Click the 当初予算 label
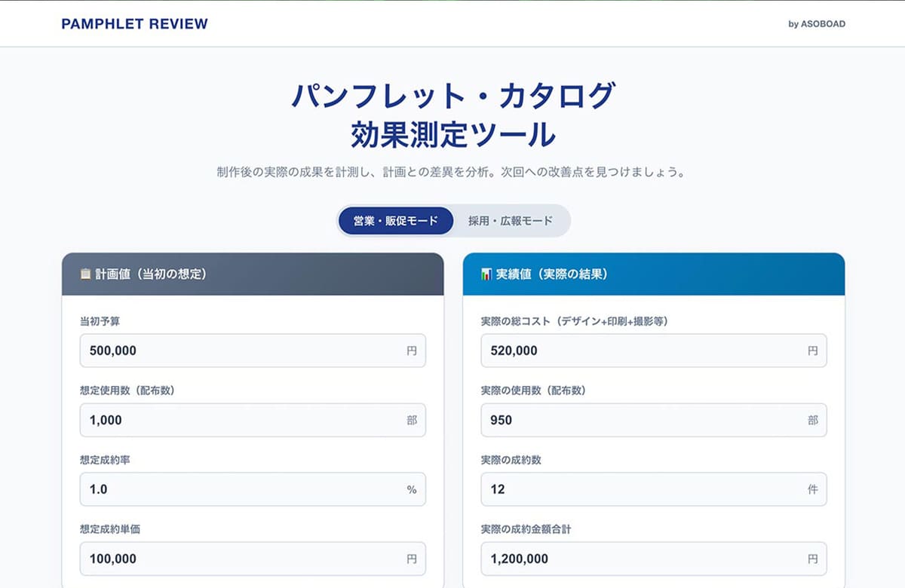This screenshot has height=588, width=905. click(x=100, y=321)
